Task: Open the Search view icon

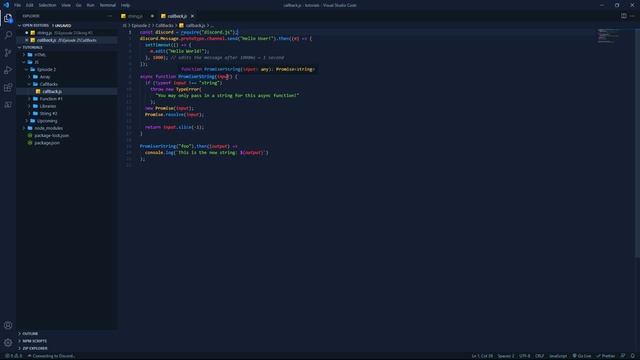Action: (x=8, y=36)
